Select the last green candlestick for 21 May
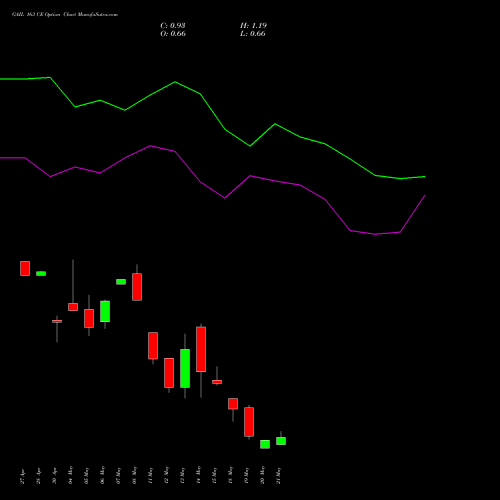500x500 pixels. tap(281, 441)
